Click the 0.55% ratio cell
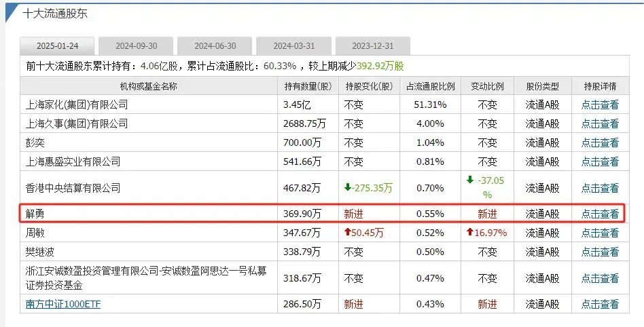The width and height of the screenshot is (644, 327). [x=431, y=214]
